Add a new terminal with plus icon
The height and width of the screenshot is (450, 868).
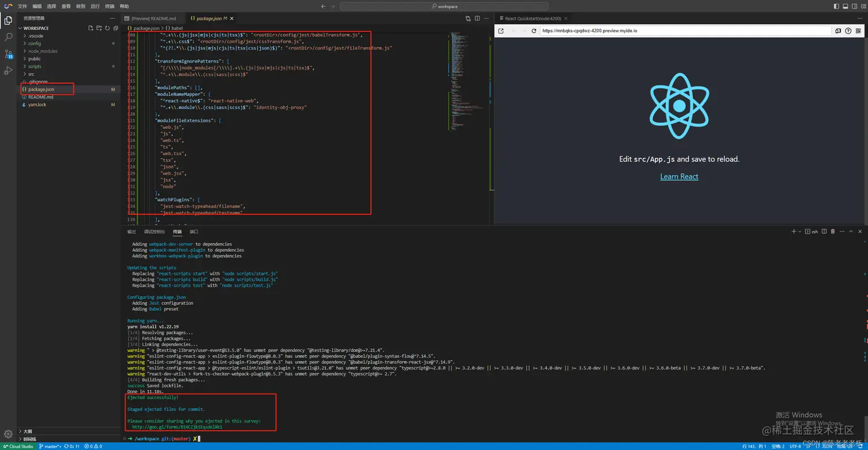pos(794,232)
